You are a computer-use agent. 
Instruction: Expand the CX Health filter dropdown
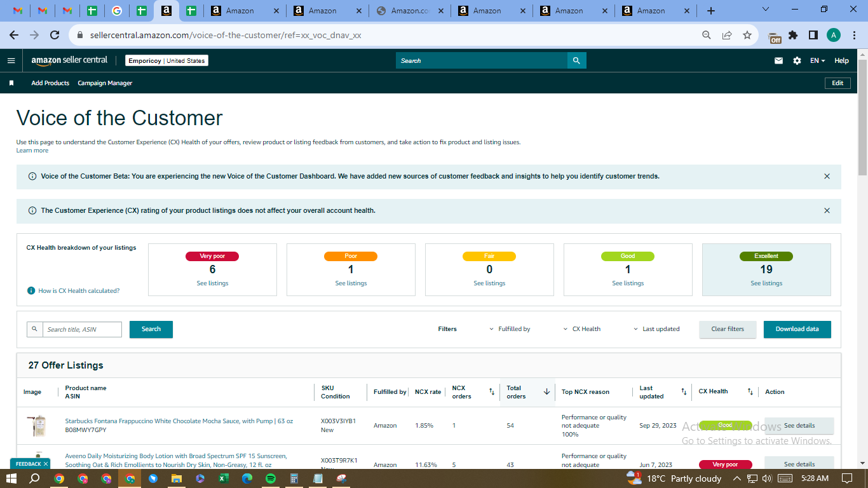pyautogui.click(x=582, y=329)
